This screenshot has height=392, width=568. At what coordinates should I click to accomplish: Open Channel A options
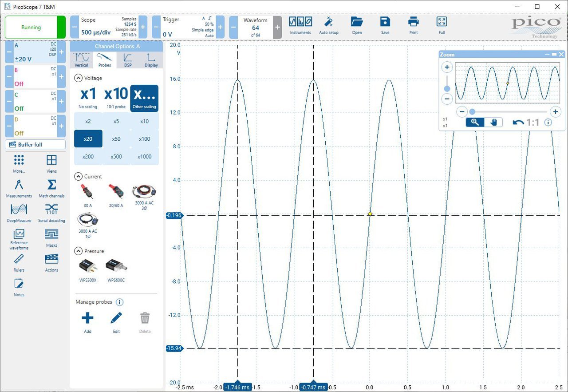(x=35, y=52)
